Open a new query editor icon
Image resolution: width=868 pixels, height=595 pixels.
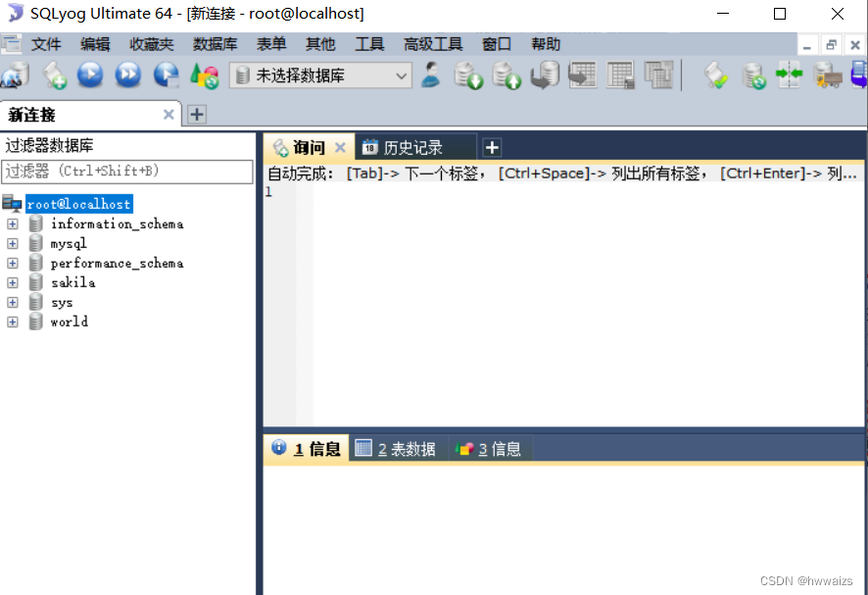click(54, 75)
